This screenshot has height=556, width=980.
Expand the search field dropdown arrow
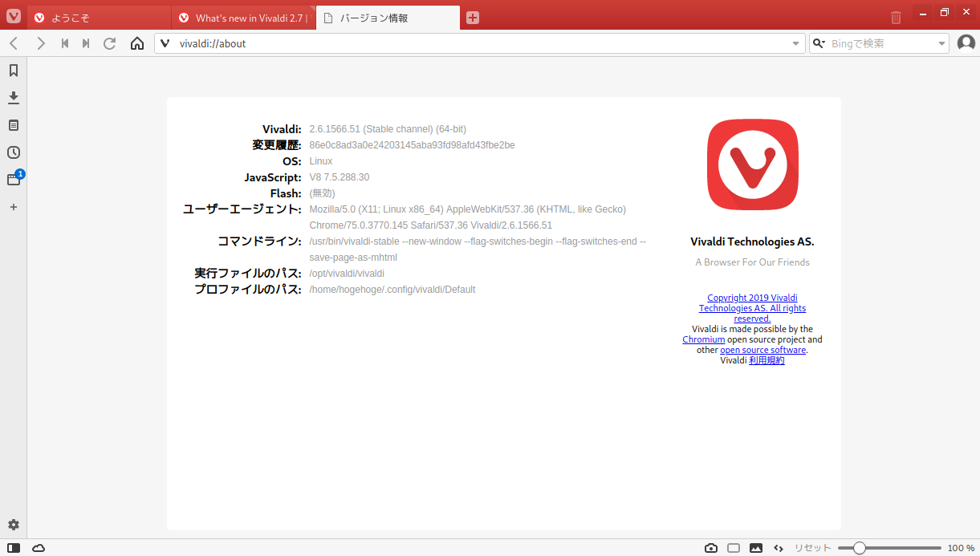click(x=942, y=43)
